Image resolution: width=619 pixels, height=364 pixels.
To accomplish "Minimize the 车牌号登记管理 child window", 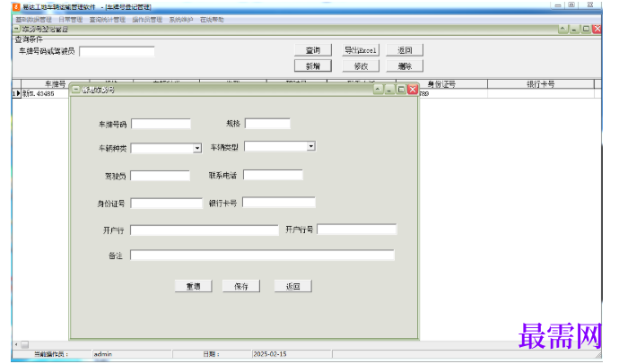I will [574, 29].
